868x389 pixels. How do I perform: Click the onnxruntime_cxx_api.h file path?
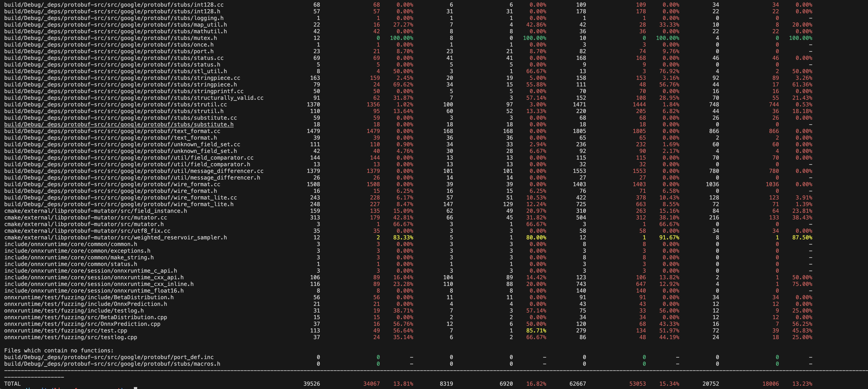tap(94, 278)
